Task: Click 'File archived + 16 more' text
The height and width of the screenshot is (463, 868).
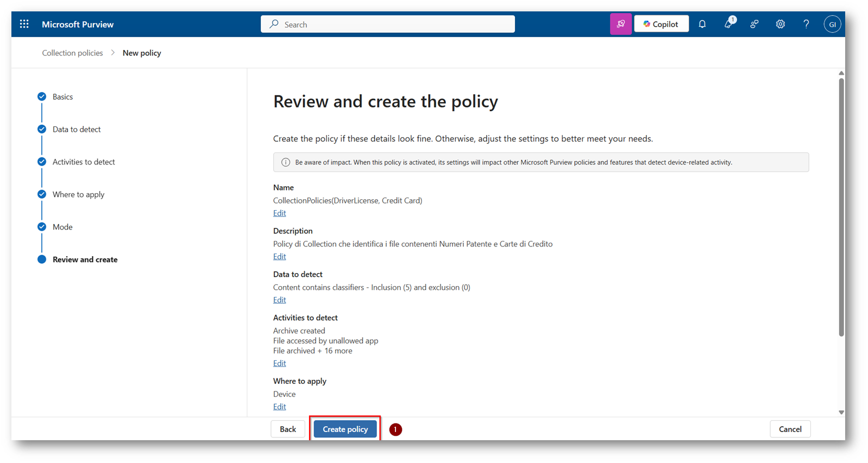Action: pos(312,351)
